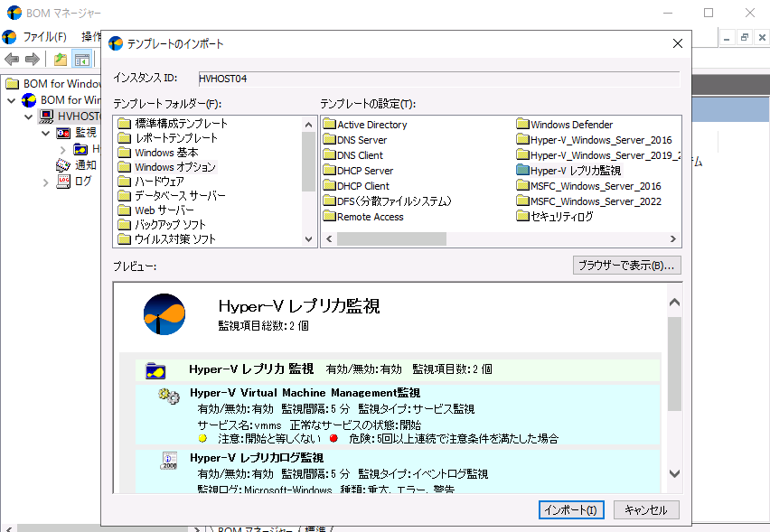The image size is (770, 532).
Task: Click the template folder list scrollbar thumb
Action: (308, 162)
